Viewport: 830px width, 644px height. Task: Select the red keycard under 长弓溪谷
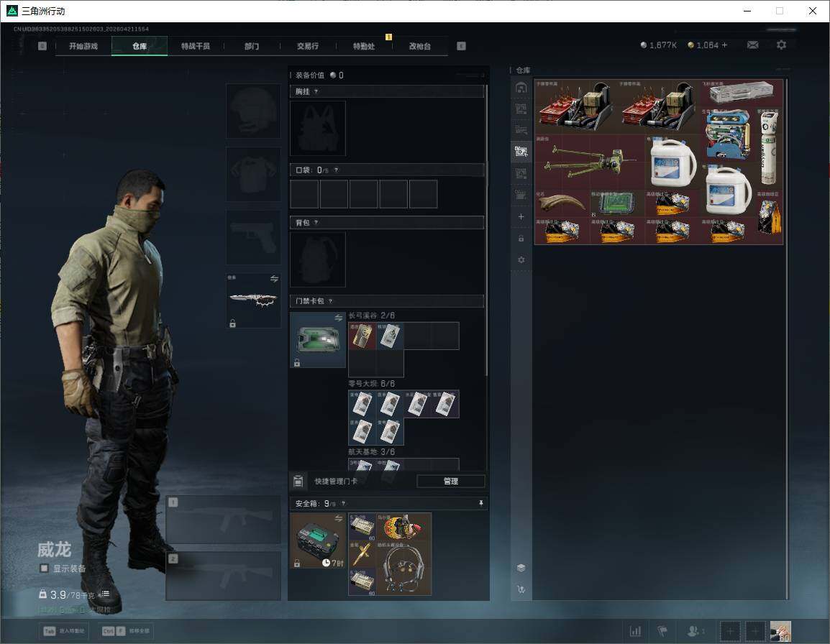tap(362, 336)
